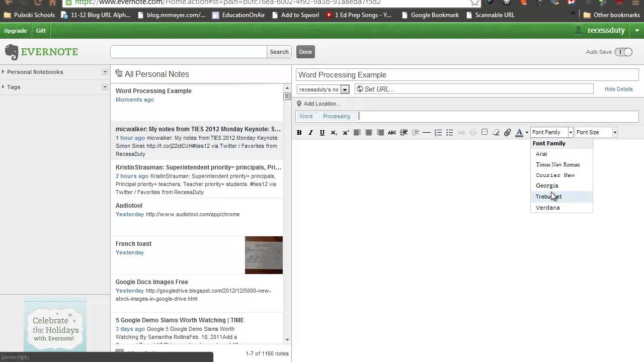
Task: Expand the Tags tree
Action: pos(4,87)
